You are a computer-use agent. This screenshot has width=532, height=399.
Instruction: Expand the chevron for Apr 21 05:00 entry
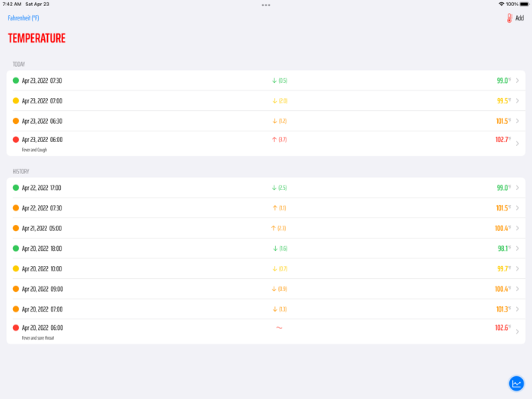coord(518,228)
